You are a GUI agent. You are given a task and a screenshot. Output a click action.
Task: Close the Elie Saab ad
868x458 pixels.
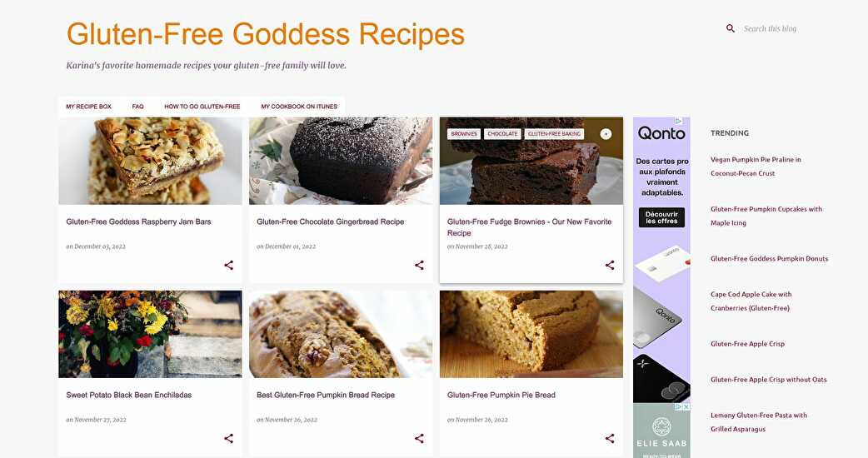click(686, 406)
